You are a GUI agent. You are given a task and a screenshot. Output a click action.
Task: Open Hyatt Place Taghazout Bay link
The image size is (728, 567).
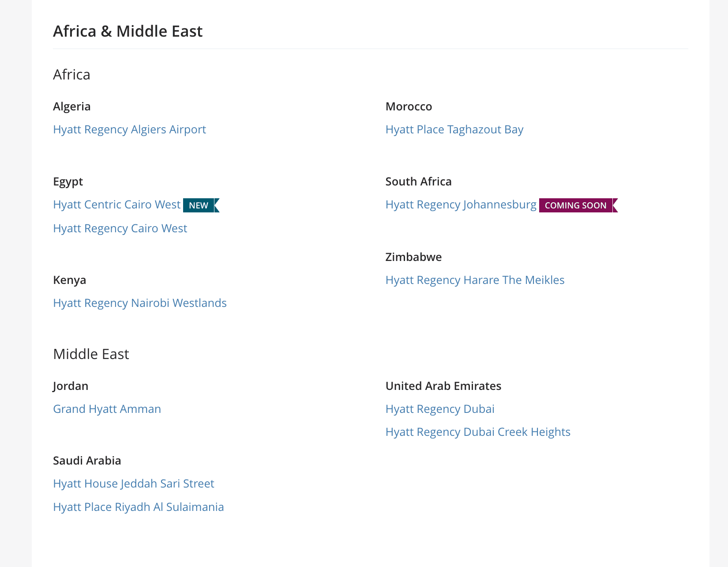[454, 129]
